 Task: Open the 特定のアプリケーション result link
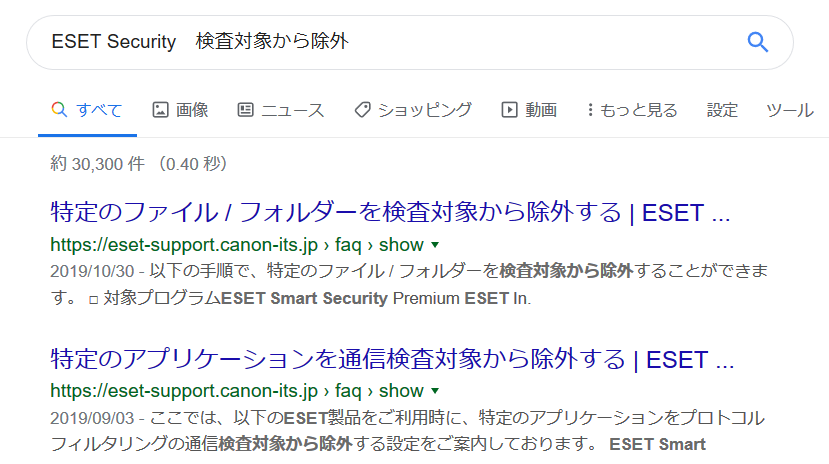(x=392, y=359)
